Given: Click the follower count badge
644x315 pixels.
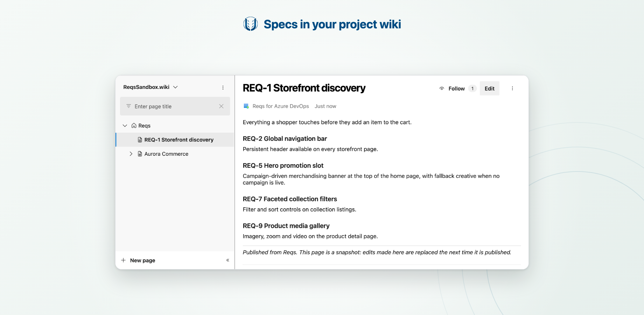Looking at the screenshot, I should pyautogui.click(x=472, y=89).
